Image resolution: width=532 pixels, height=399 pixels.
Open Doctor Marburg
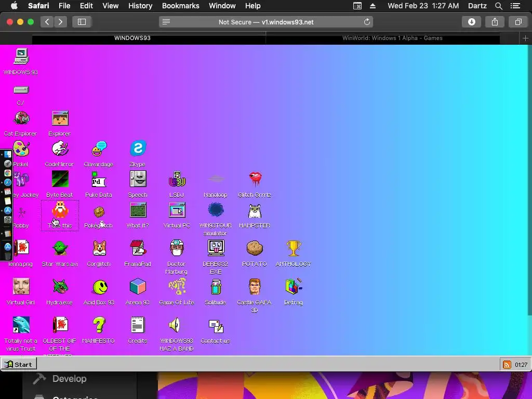pyautogui.click(x=177, y=248)
